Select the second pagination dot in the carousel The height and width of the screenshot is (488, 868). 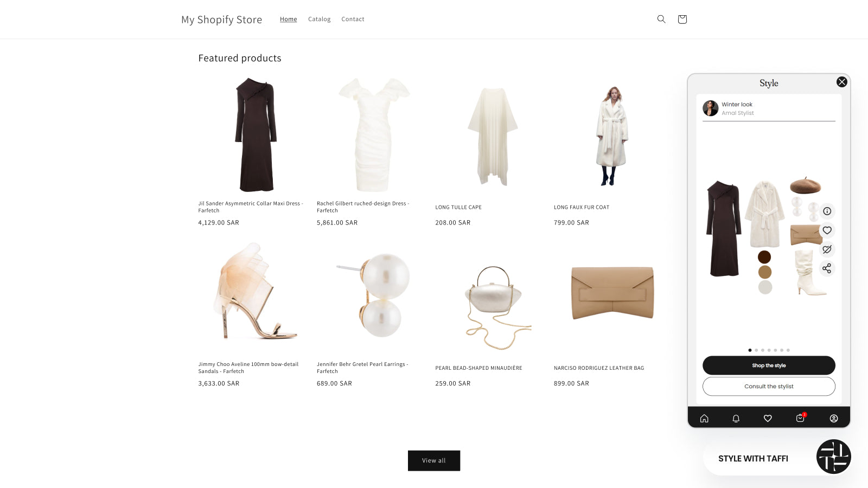click(756, 350)
